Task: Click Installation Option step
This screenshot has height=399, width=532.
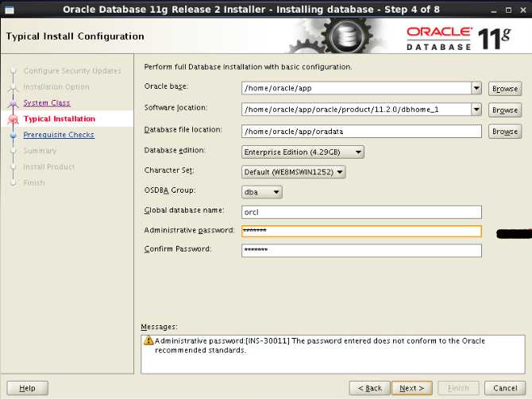Action: coord(56,86)
